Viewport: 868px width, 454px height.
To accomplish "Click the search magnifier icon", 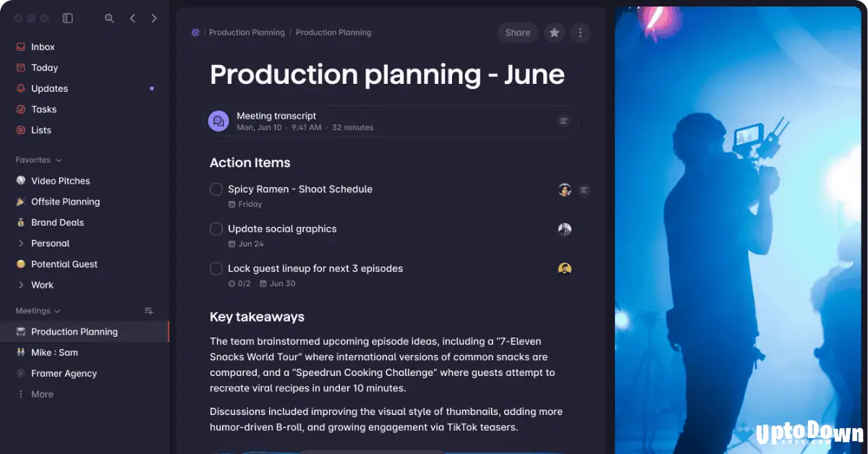I will (109, 18).
